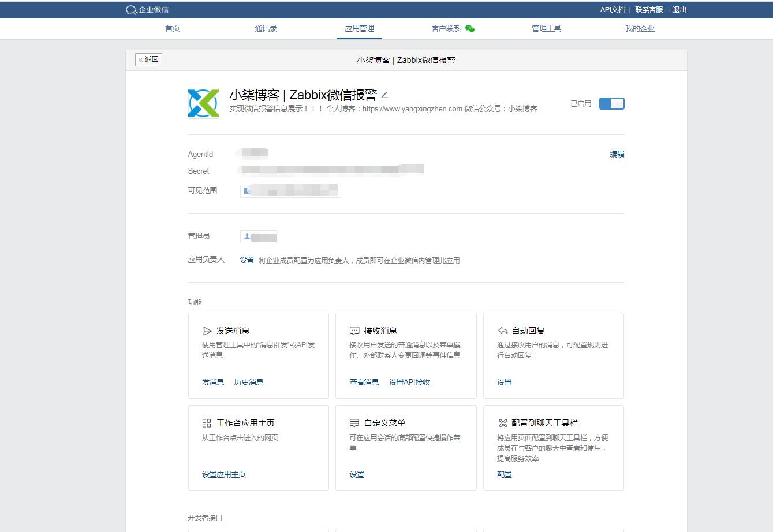Screen dimensions: 773x532
Task: Click the blurred AgentId value
Action: click(252, 153)
